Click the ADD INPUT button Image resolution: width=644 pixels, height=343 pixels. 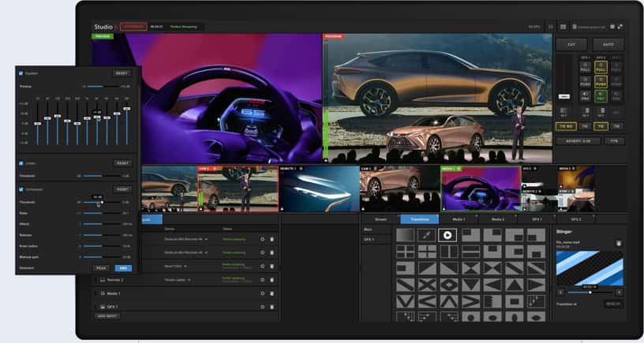[107, 316]
